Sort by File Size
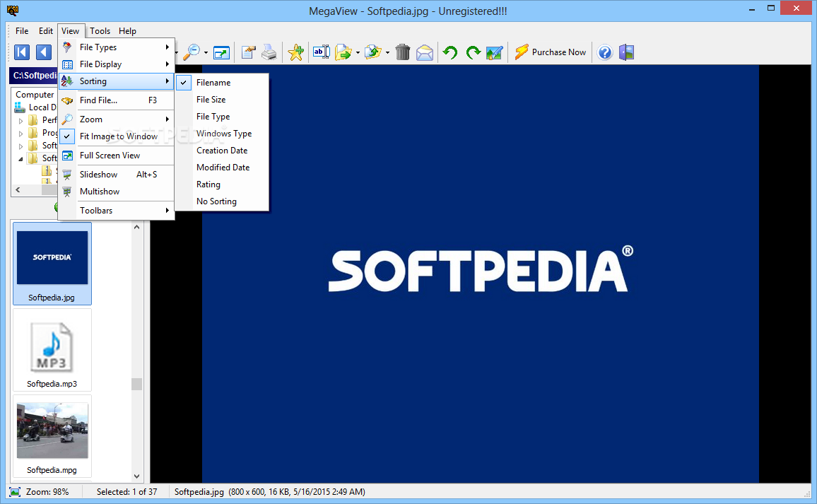The width and height of the screenshot is (817, 504). coord(222,100)
